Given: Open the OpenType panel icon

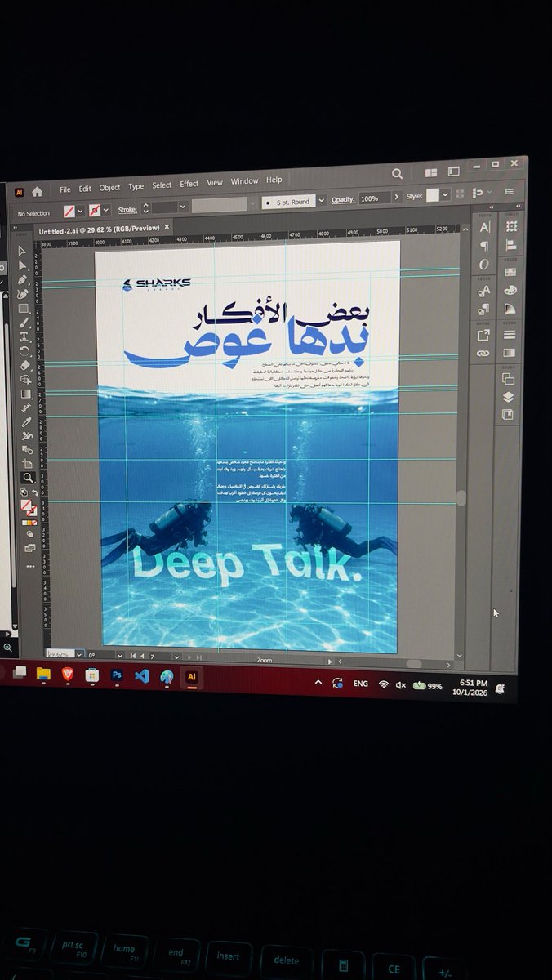Looking at the screenshot, I should pos(484,265).
